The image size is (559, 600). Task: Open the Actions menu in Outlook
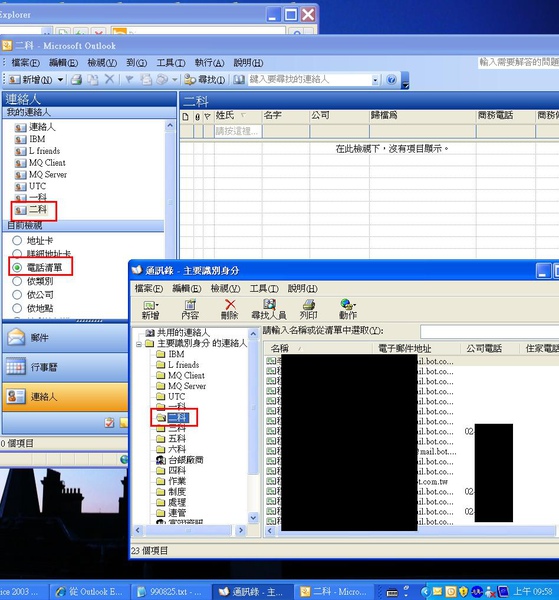coord(209,63)
